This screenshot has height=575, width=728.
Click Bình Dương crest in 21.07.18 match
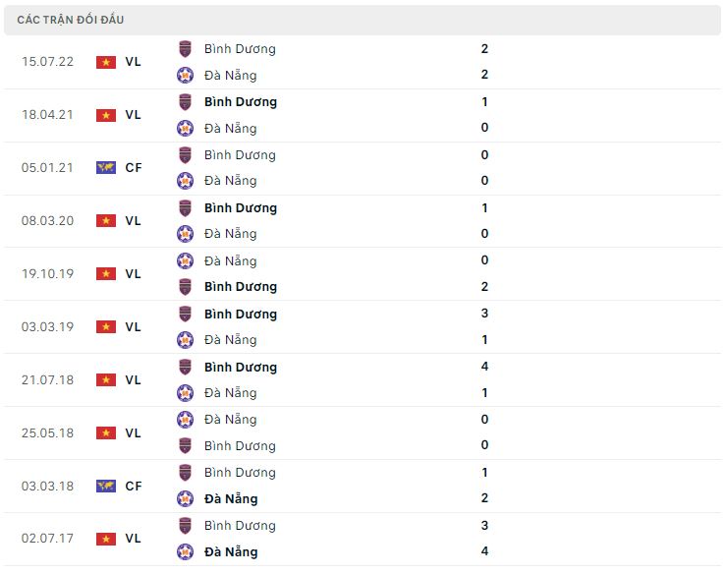[x=185, y=367]
